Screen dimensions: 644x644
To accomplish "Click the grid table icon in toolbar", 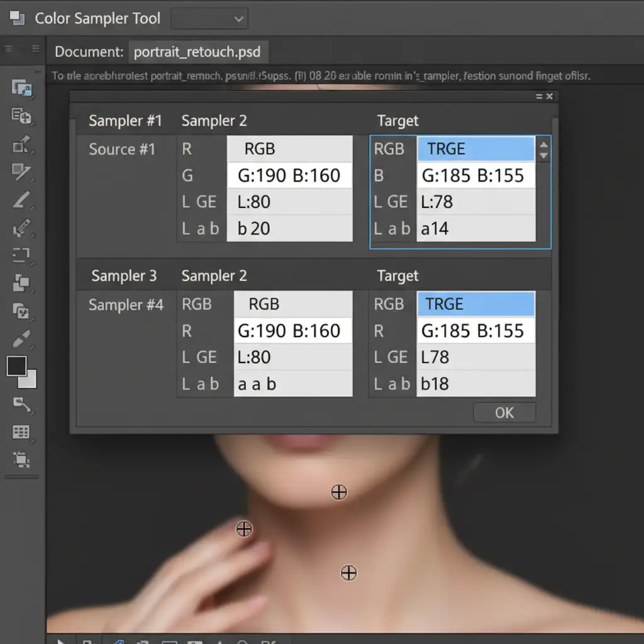I will pyautogui.click(x=21, y=431).
